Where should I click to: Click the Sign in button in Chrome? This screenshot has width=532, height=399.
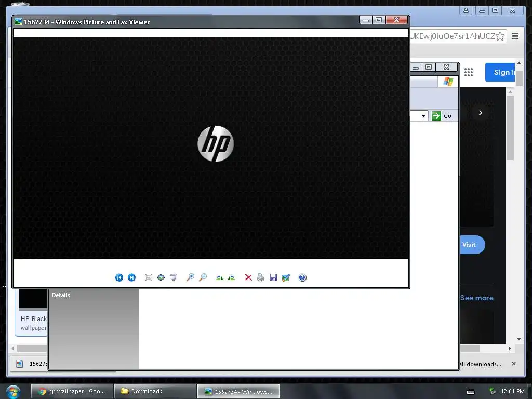(500, 72)
